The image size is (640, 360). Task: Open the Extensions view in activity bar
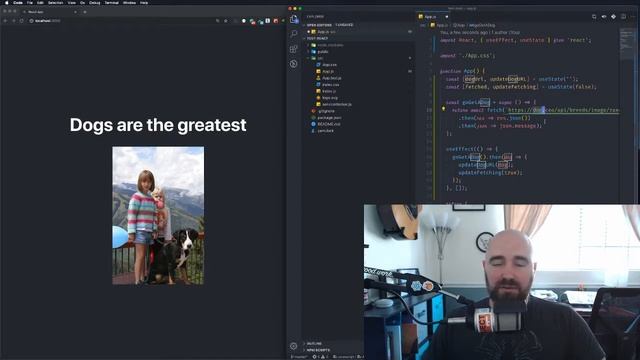pos(294,49)
